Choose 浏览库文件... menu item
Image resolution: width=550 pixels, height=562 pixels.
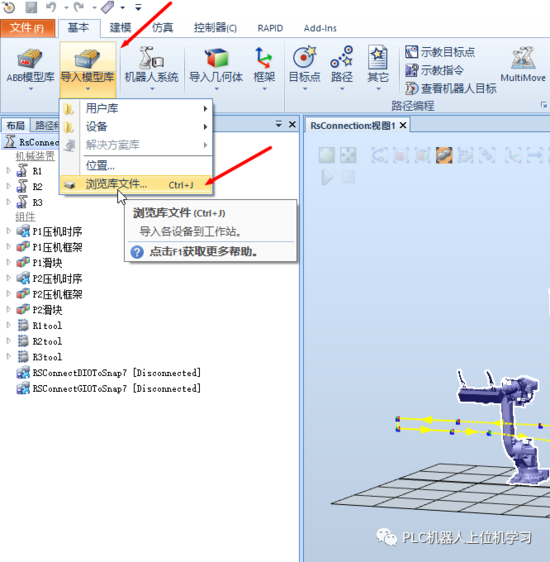[x=136, y=185]
